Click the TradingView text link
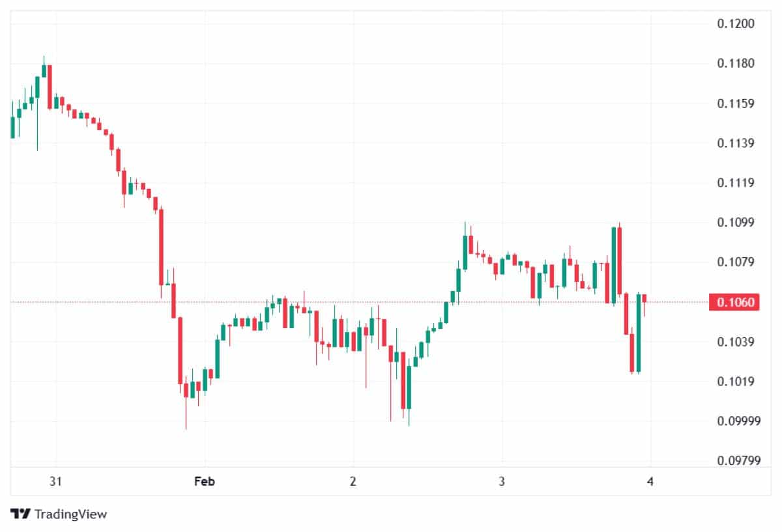The width and height of the screenshot is (782, 532). point(70,514)
